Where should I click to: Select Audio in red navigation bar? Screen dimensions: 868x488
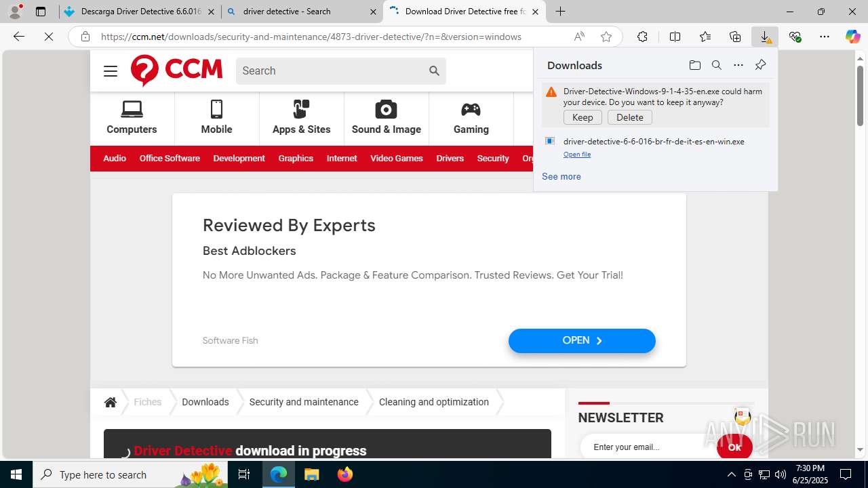point(115,159)
